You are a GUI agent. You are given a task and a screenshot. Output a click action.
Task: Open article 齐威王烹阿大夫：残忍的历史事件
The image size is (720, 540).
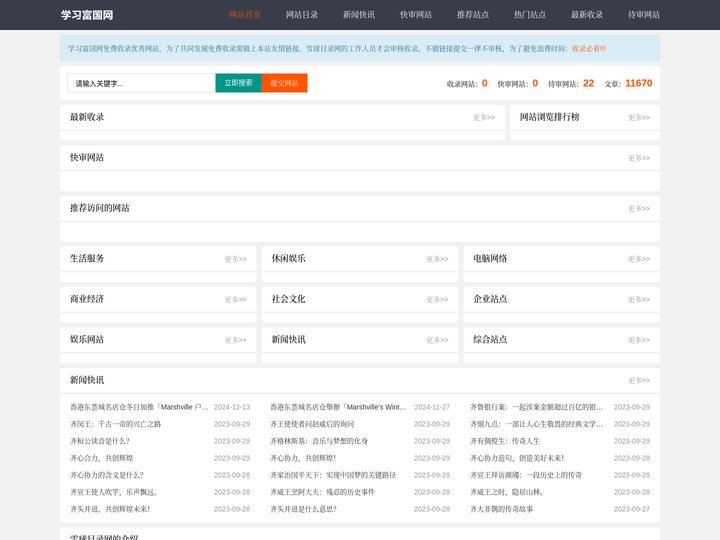(x=322, y=492)
